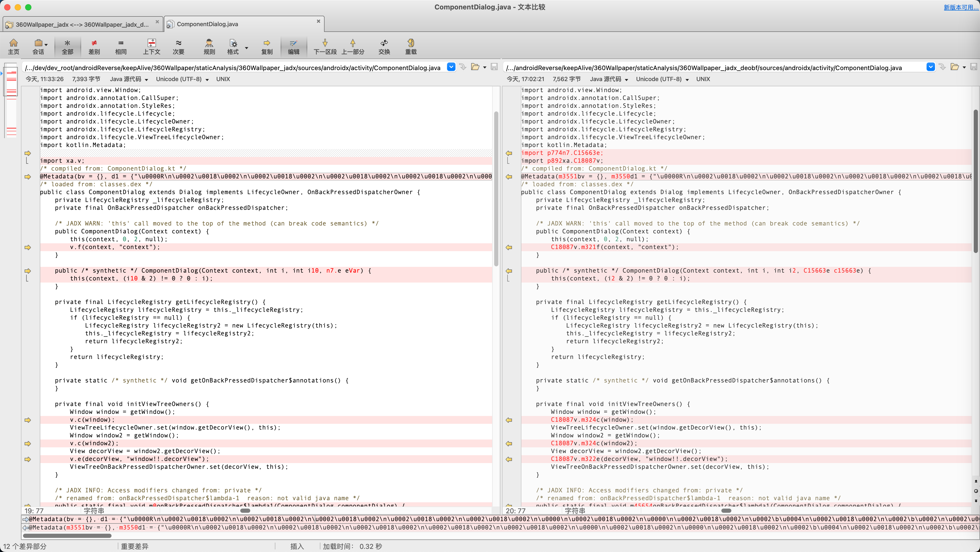The image size is (980, 552).
Task: Click the 插入 insert mode status
Action: 297,546
